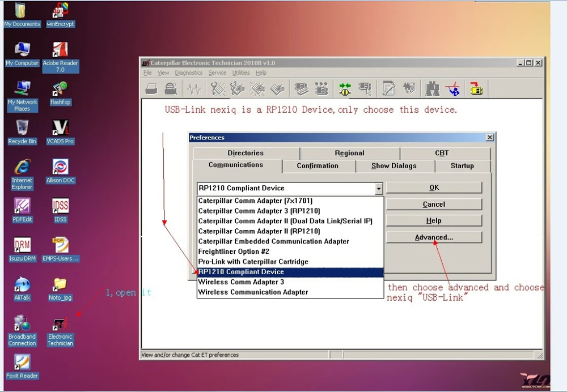This screenshot has height=392, width=567.
Task: Confirm preferences with OK button
Action: [434, 188]
